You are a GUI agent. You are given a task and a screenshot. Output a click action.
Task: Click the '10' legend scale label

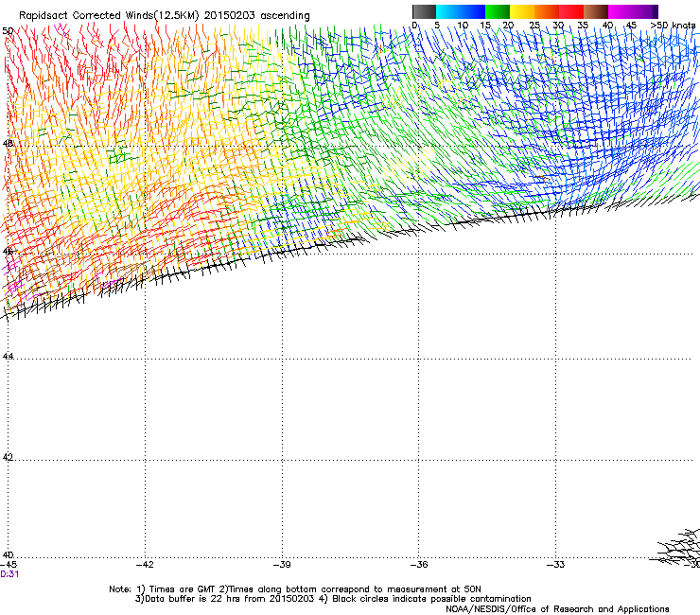[463, 26]
